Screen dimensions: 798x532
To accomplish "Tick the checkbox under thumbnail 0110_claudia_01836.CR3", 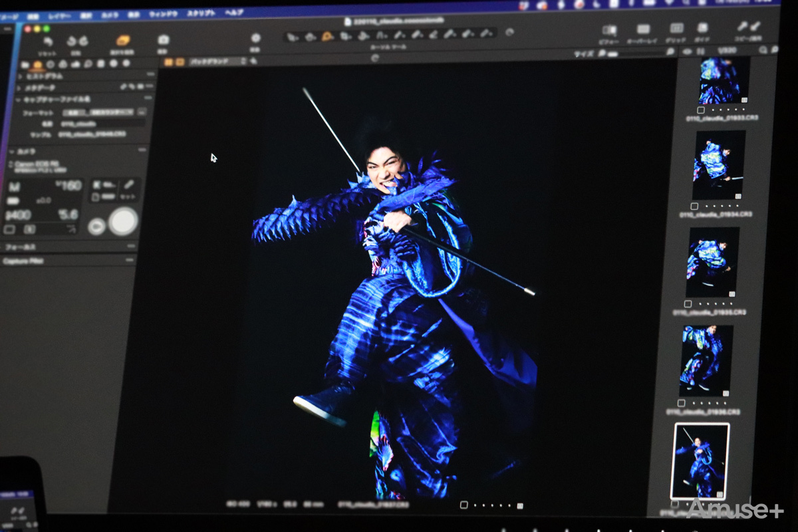I will [x=681, y=403].
